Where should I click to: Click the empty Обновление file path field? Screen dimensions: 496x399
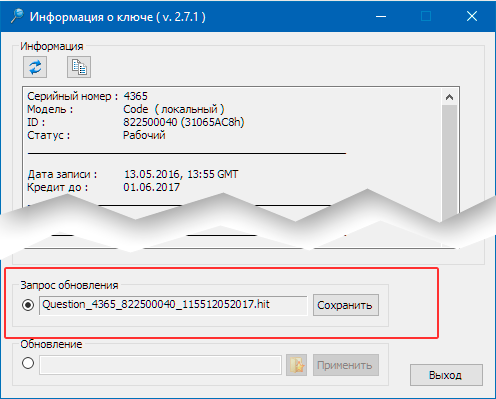click(160, 365)
